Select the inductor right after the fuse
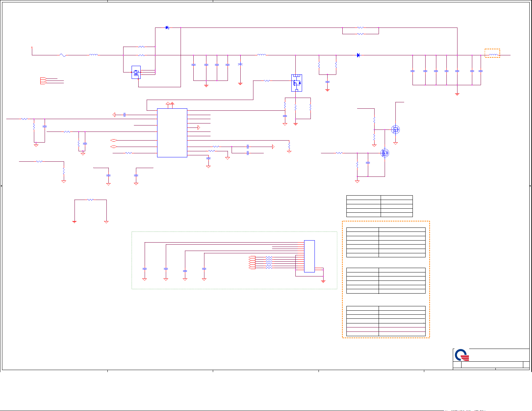This screenshot has height=411, width=532. [93, 55]
